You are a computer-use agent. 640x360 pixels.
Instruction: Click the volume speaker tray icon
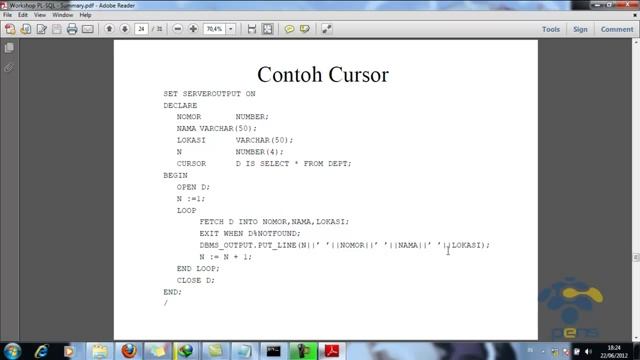[x=588, y=351]
